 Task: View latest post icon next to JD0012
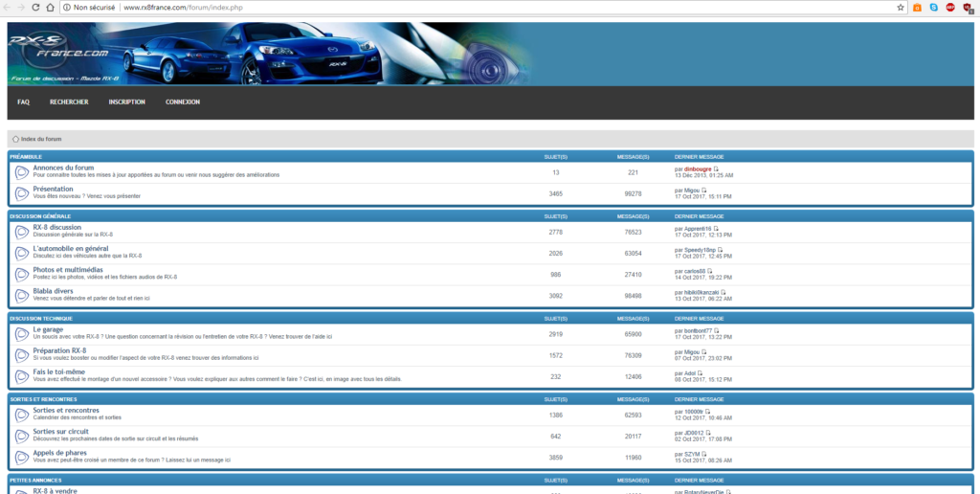708,433
